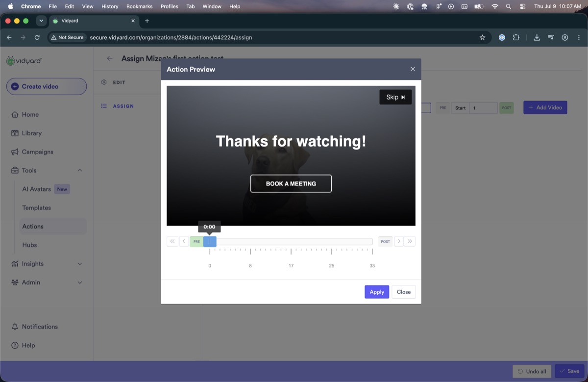Click the Vidyard logo in sidebar
588x382 pixels.
tap(24, 61)
